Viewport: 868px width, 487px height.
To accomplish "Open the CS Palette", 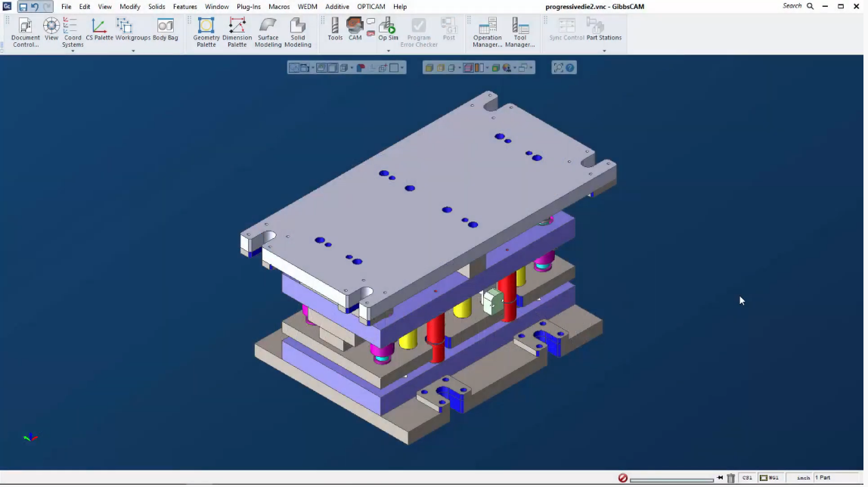I will click(x=99, y=29).
